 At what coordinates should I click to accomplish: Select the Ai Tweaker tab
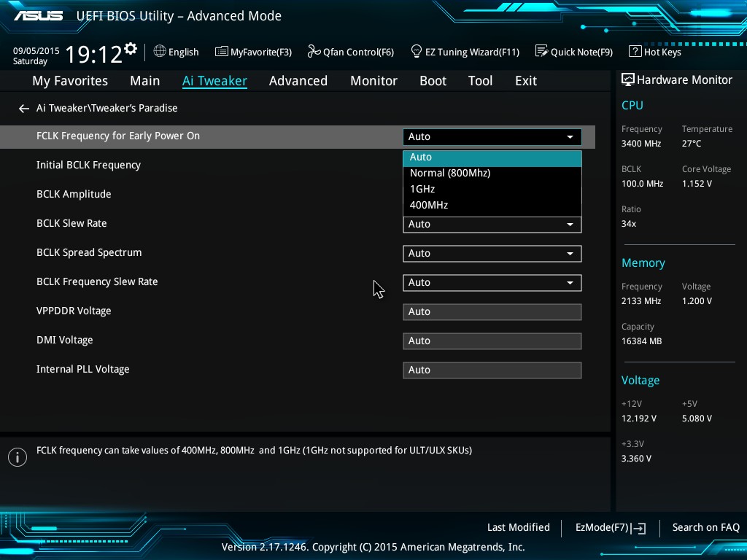[214, 81]
